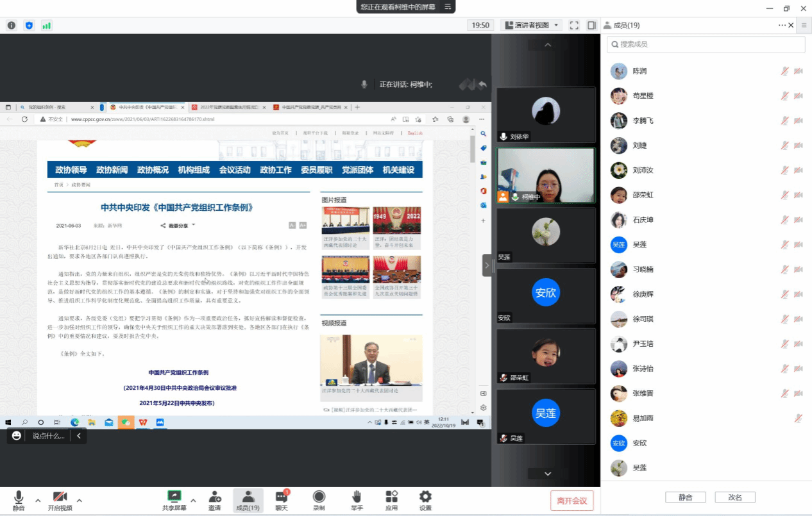Enter full screen mode icon
The width and height of the screenshot is (812, 516).
pos(574,25)
